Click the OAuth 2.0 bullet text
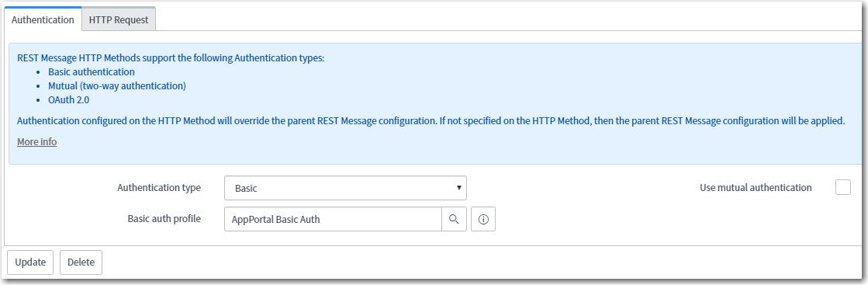 pyautogui.click(x=68, y=100)
